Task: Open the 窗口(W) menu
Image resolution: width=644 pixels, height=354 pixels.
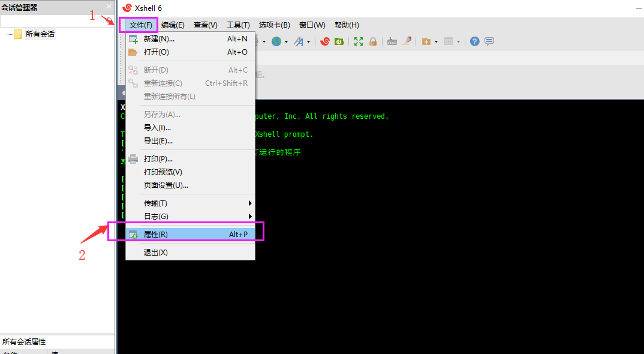Action: 312,25
